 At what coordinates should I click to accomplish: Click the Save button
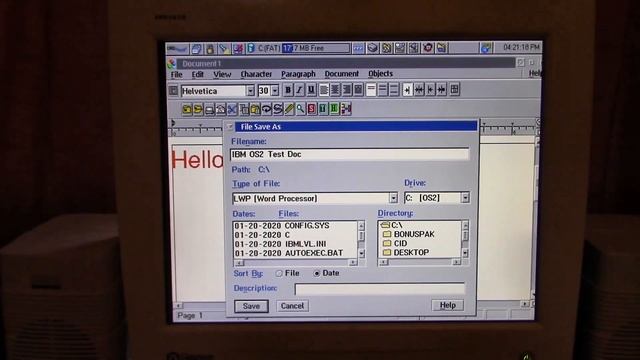pyautogui.click(x=251, y=306)
